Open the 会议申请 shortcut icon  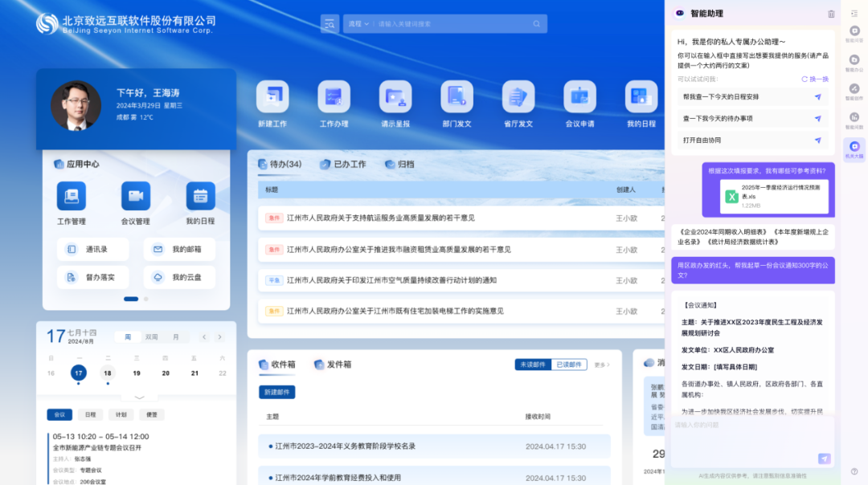point(579,97)
